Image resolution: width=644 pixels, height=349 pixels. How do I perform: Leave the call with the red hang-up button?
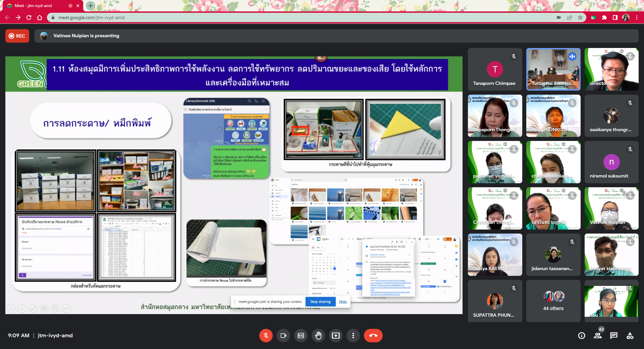click(373, 336)
